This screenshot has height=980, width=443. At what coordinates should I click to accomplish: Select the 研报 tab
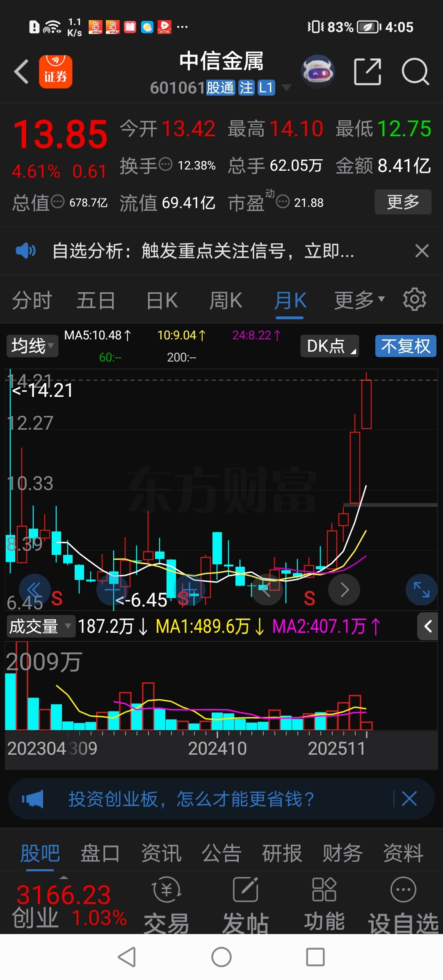click(282, 854)
